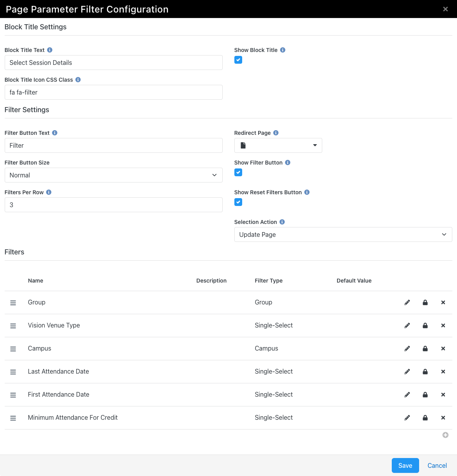Show help info for Show Block Title
The image size is (457, 476).
283,50
